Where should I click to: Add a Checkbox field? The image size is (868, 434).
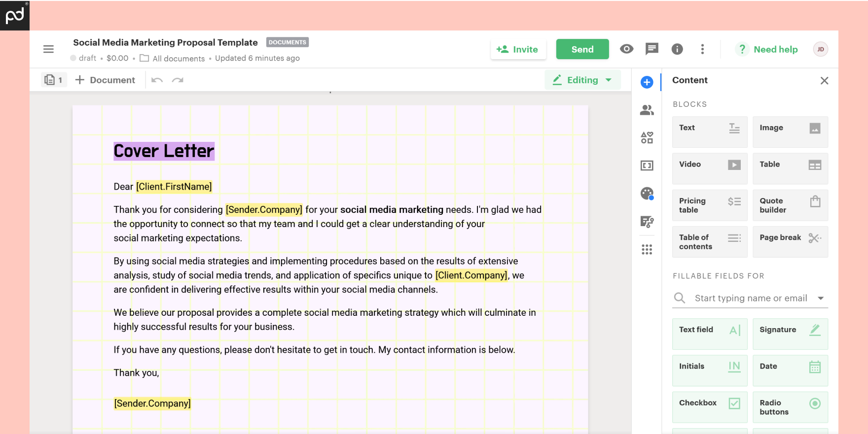click(710, 407)
